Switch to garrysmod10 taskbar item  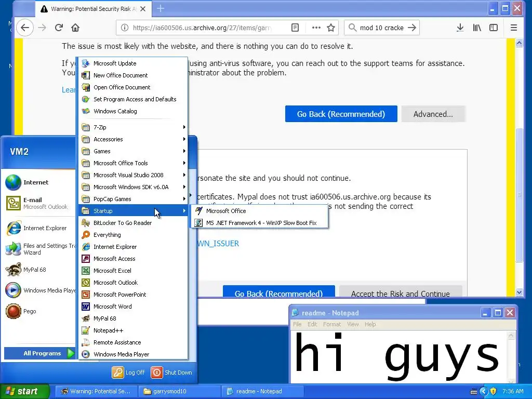pyautogui.click(x=179, y=391)
